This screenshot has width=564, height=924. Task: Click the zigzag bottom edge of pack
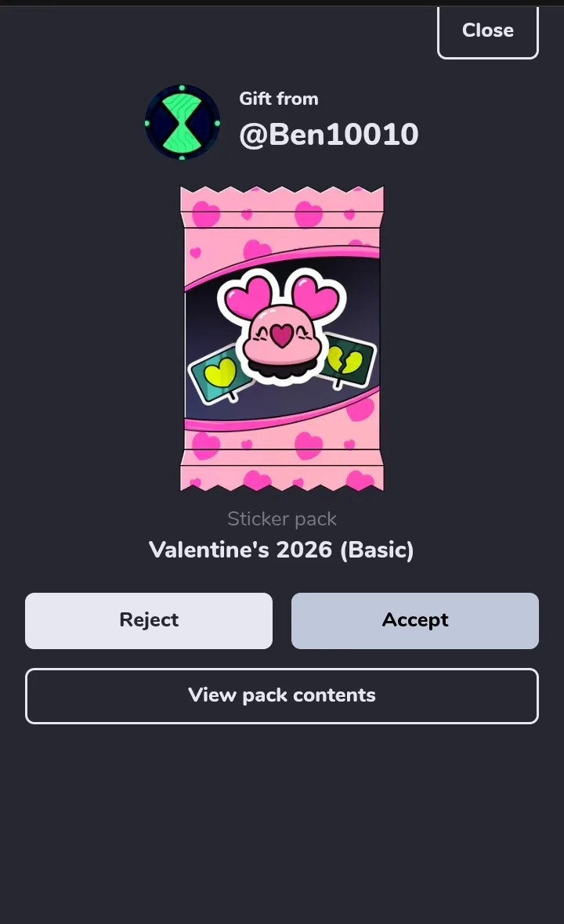(282, 484)
